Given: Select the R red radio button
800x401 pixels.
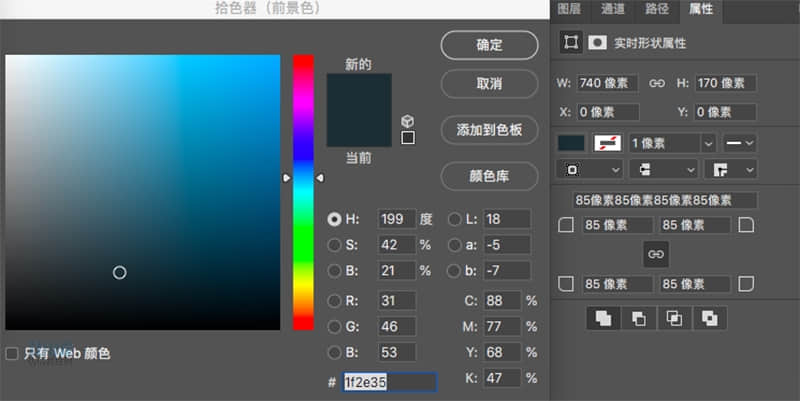Looking at the screenshot, I should point(334,301).
